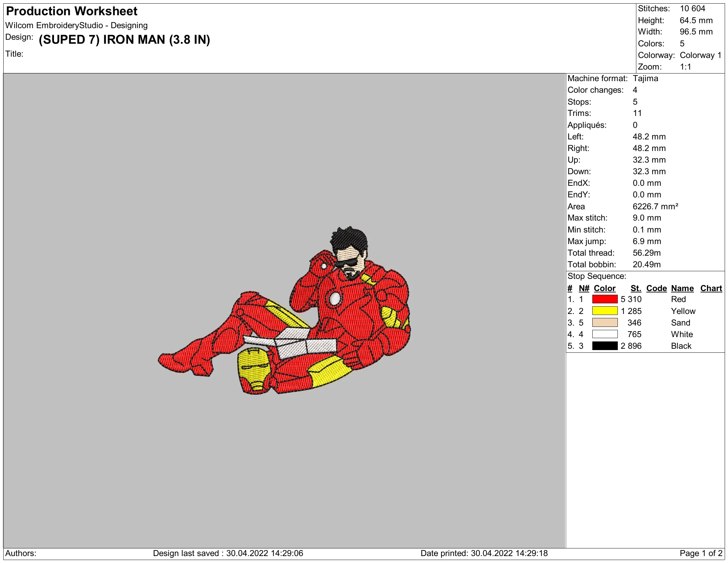728x563 pixels.
Task: Click the Sand thread color swatch
Action: 605,323
